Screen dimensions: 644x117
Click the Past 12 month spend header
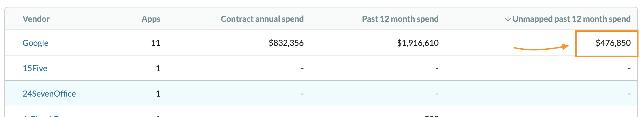(x=400, y=19)
